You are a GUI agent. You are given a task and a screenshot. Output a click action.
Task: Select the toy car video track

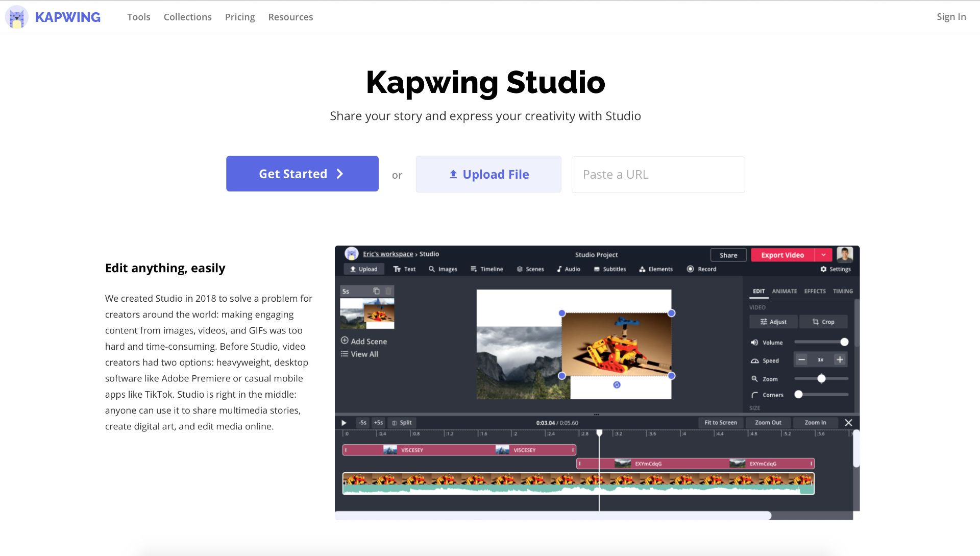click(x=578, y=484)
